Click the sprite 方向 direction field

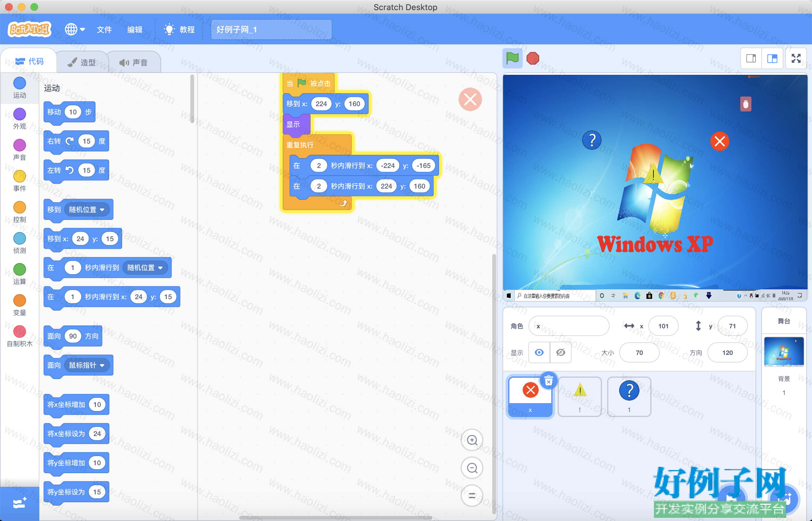point(727,352)
